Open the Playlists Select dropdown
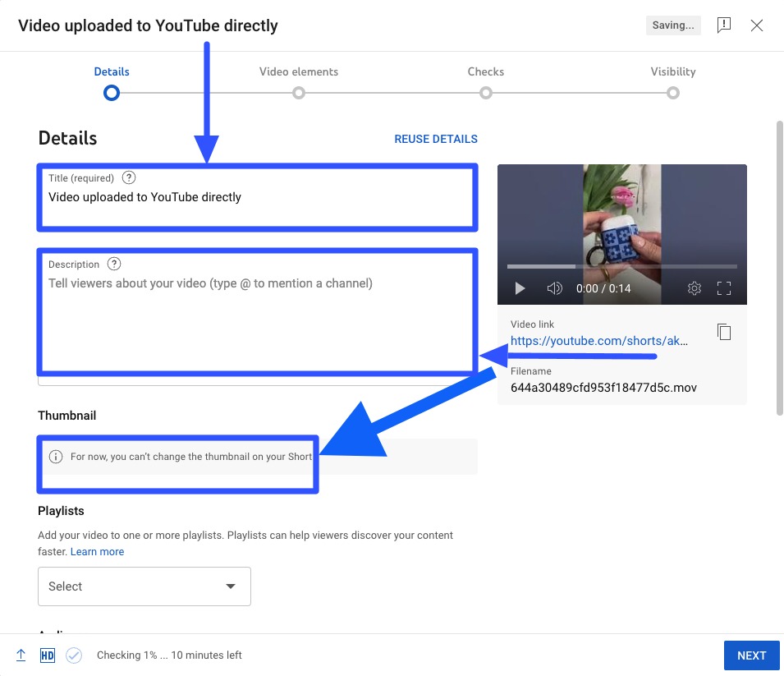This screenshot has height=676, width=784. pos(144,586)
